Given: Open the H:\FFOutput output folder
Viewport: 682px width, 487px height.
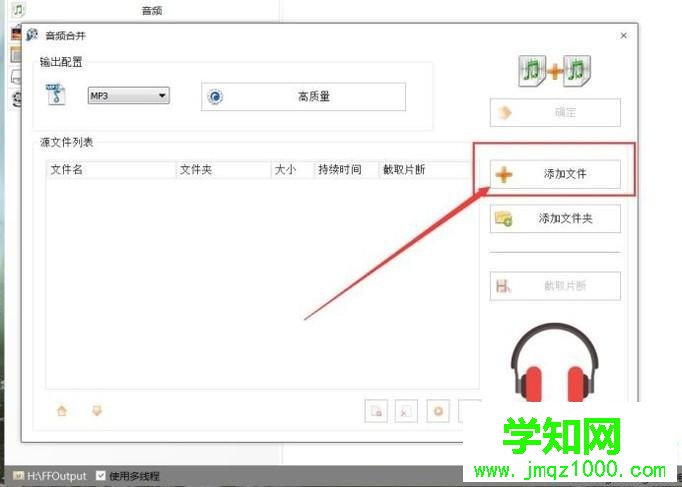Looking at the screenshot, I should 50,476.
